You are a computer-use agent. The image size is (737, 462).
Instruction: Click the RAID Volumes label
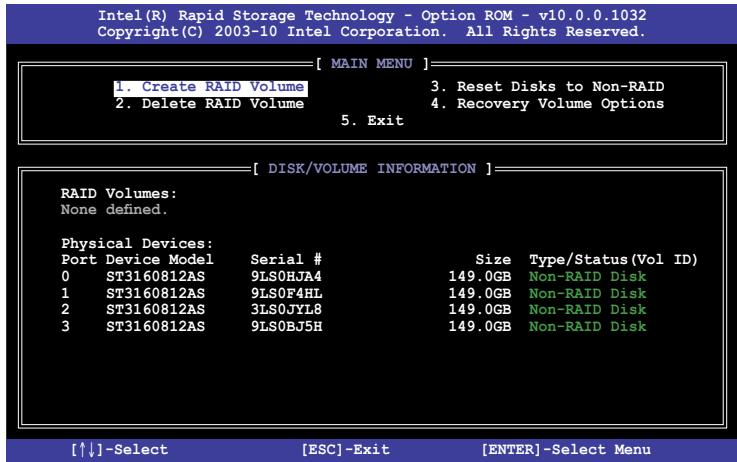pos(119,194)
